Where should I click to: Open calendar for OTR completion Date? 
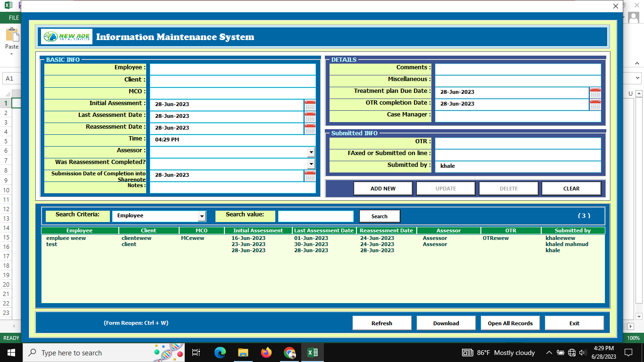[x=595, y=104]
